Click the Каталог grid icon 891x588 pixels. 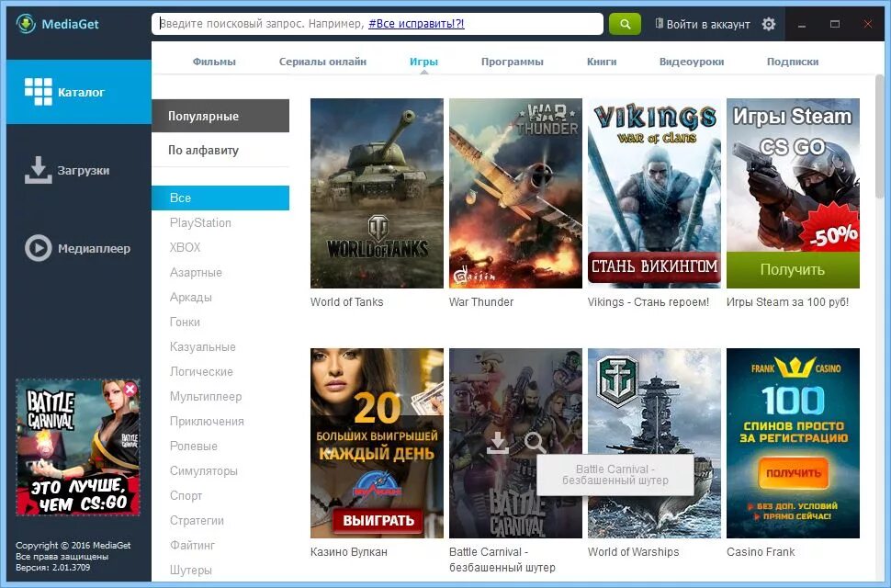coord(38,92)
